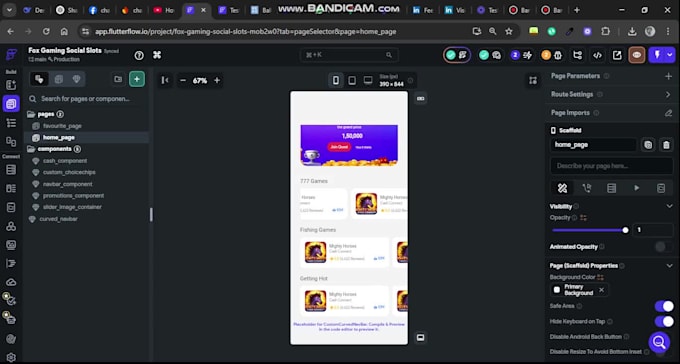The image size is (680, 364).
Task: Switch to tablet device preview
Action: coord(352,80)
